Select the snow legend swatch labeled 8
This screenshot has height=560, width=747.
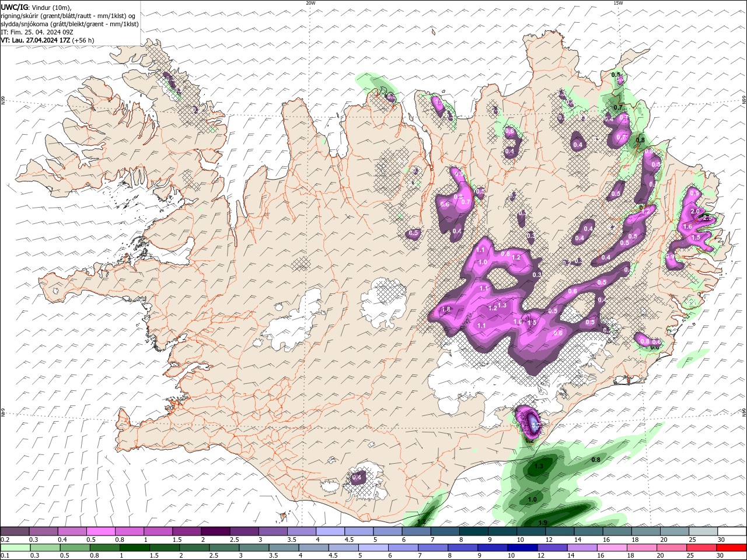(473, 531)
